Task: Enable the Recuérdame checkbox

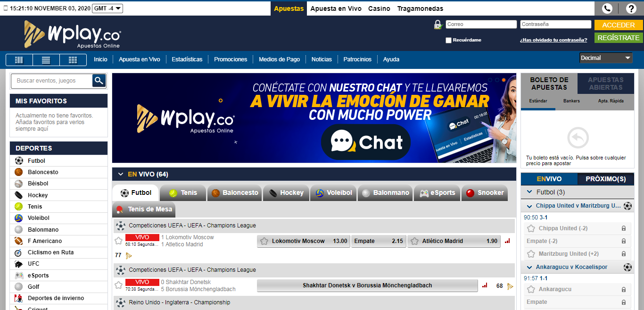Action: [448, 40]
